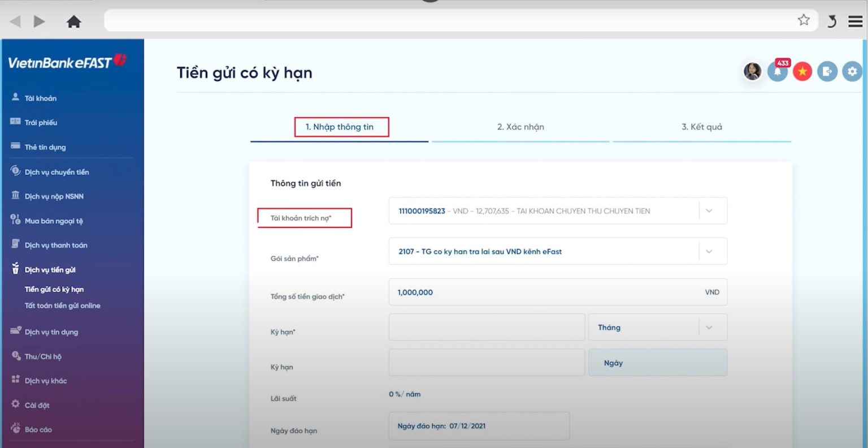Switch to the 2. Xác nhận tab
868x448 pixels.
(521, 127)
